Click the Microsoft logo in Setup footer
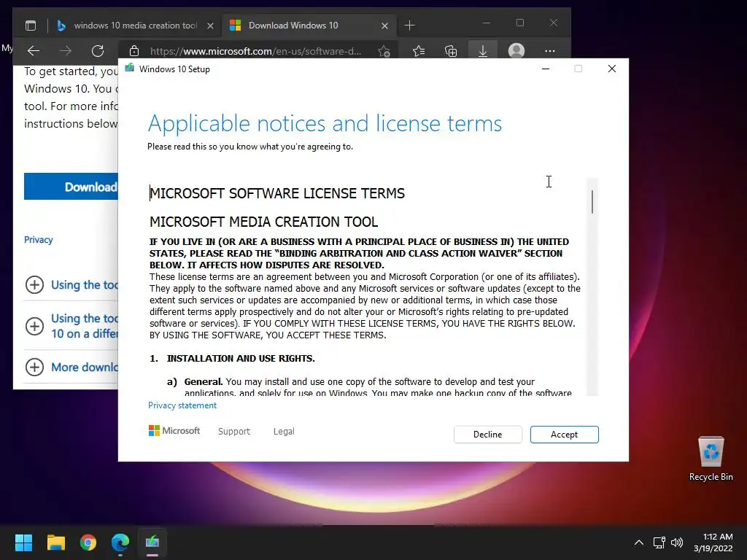This screenshot has width=747, height=560. pyautogui.click(x=174, y=430)
